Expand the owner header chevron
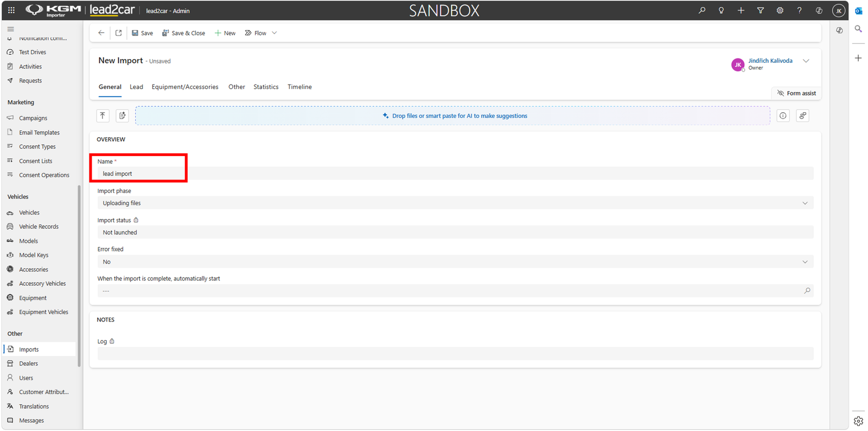Screen dimensions: 868x431 (x=806, y=61)
